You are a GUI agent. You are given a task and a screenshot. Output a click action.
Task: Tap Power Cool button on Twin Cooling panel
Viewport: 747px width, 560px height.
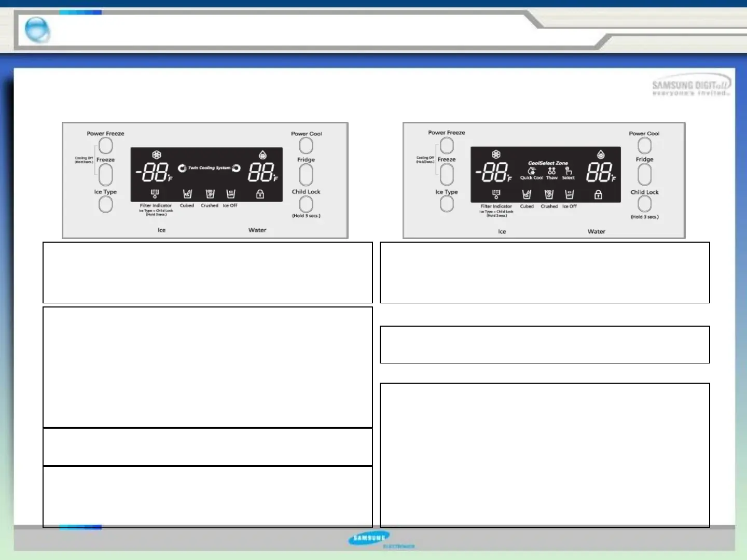[306, 146]
